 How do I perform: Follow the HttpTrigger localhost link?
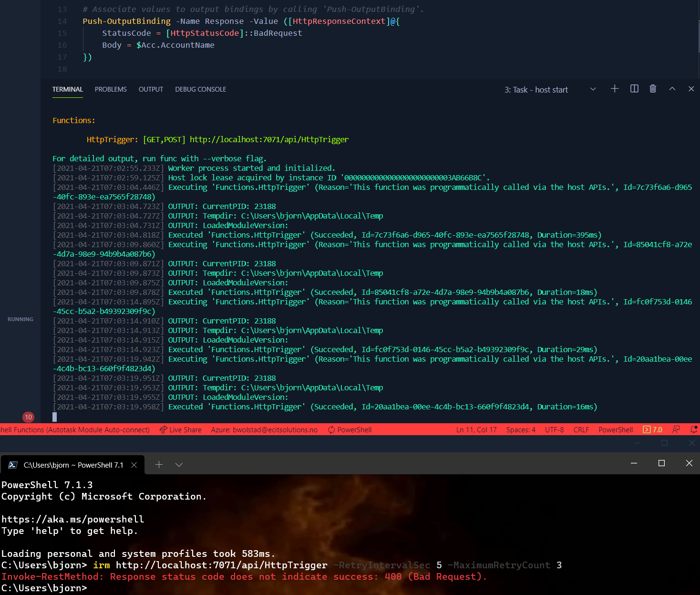point(269,139)
